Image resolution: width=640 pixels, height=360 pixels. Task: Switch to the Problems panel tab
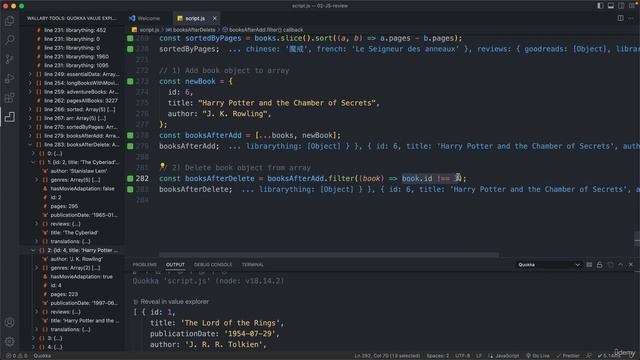[144, 264]
